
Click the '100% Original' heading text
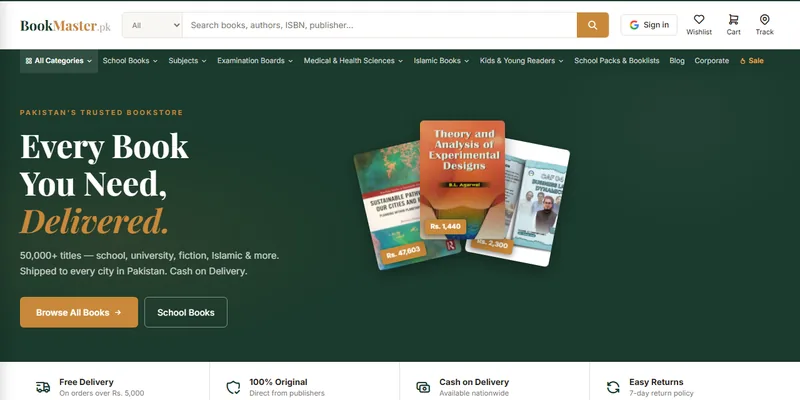(278, 382)
